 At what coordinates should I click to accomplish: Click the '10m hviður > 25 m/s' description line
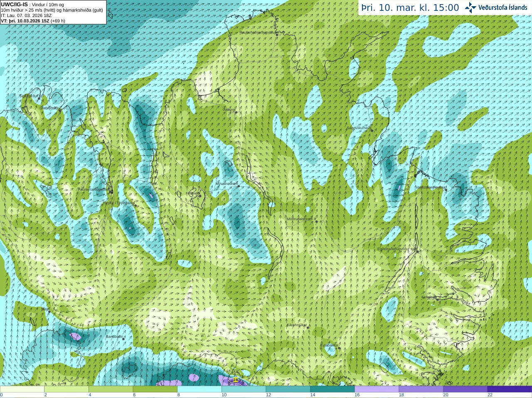coord(52,10)
